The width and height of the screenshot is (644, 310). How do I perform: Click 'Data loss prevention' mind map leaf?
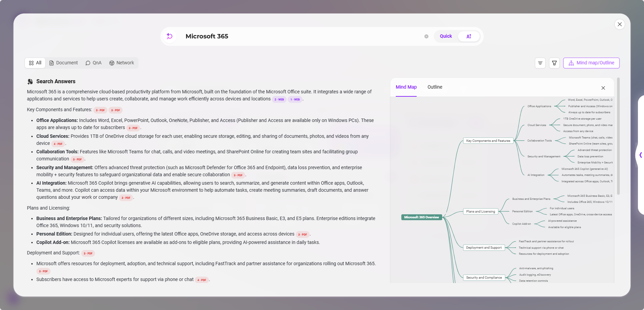point(590,156)
